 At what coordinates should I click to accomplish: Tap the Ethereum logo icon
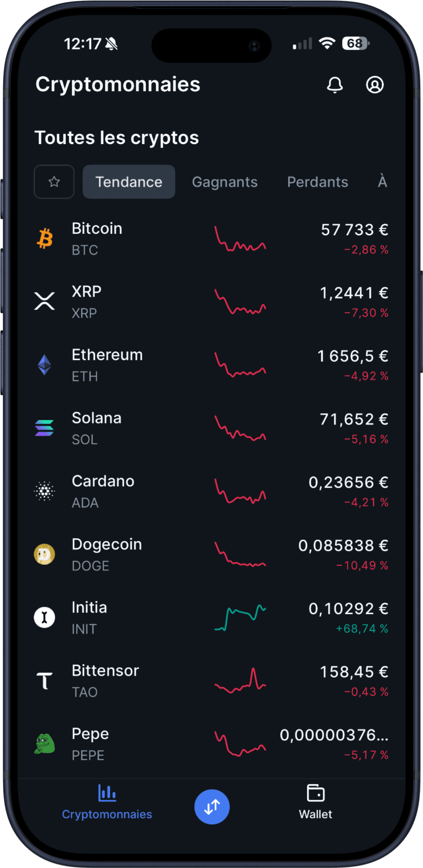(x=45, y=365)
